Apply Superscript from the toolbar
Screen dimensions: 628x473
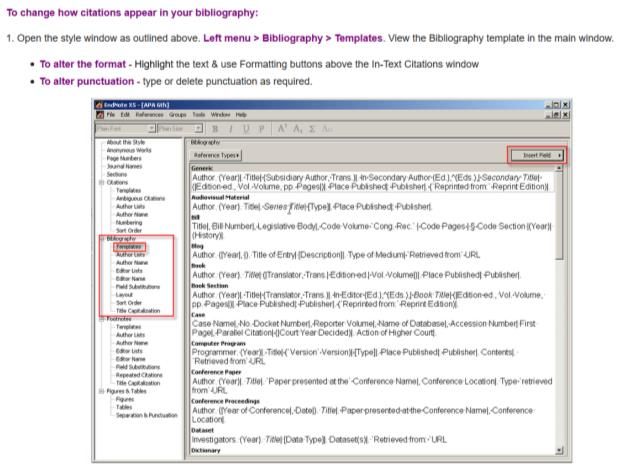(282, 129)
